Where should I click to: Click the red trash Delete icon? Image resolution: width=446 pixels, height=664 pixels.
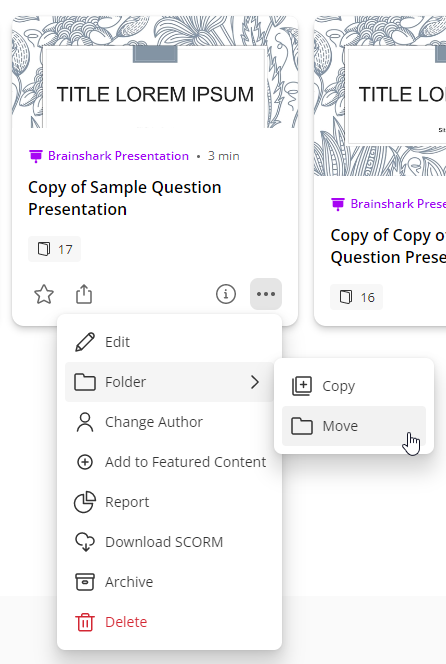coord(85,622)
